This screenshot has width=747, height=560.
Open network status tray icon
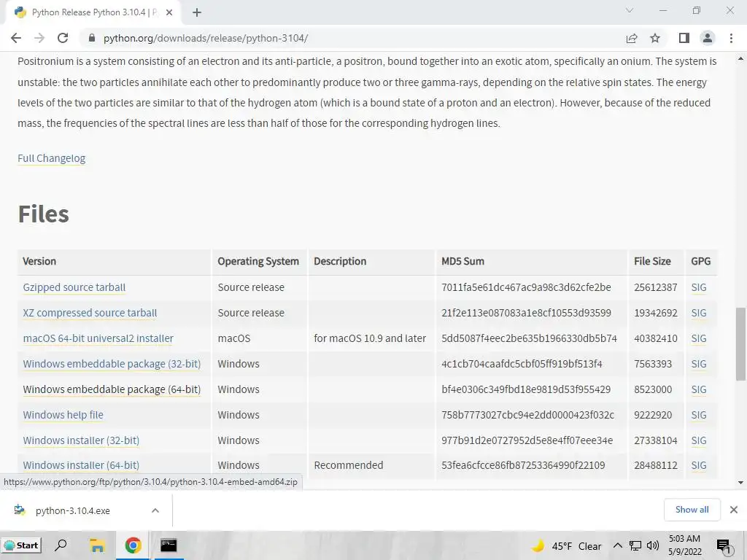[635, 545]
